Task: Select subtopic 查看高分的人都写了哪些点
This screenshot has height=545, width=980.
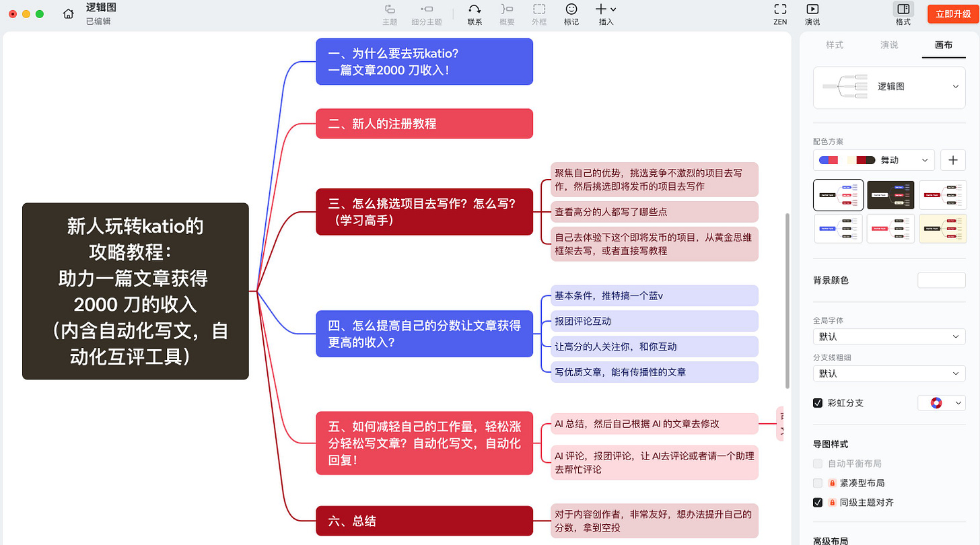Action: click(x=654, y=212)
